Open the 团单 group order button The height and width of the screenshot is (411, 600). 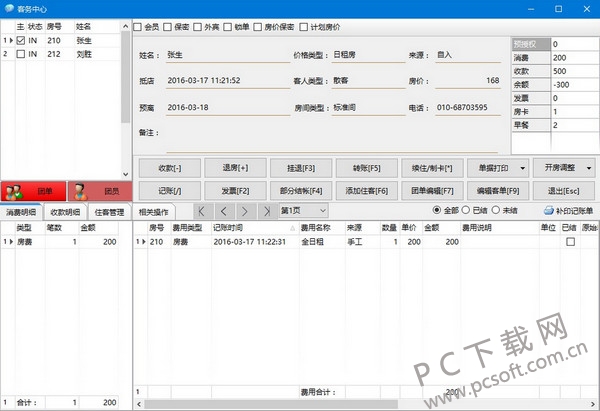coord(33,191)
